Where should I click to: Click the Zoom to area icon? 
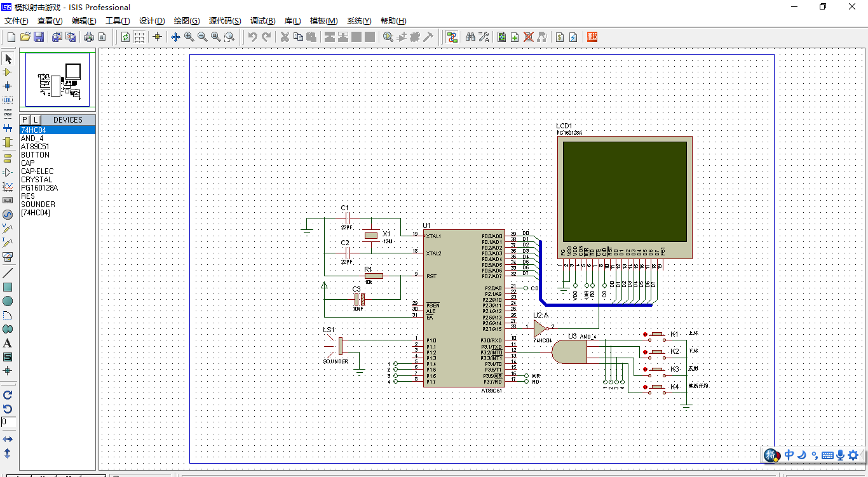coord(229,37)
